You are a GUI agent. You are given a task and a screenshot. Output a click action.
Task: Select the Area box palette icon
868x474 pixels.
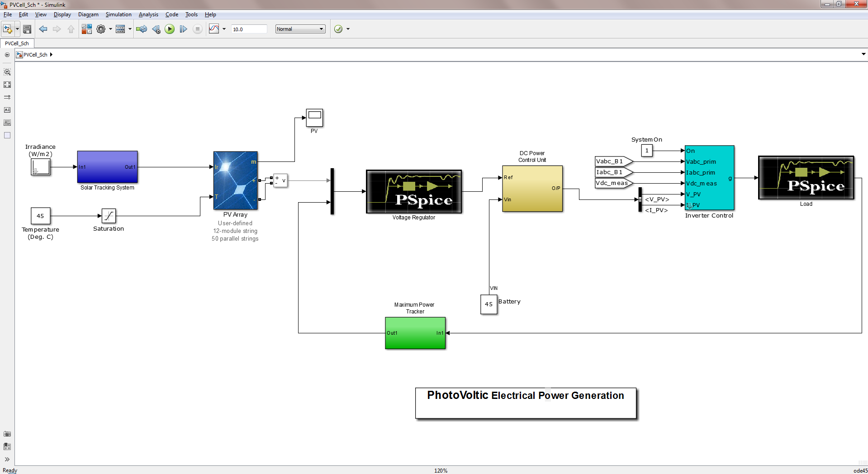pyautogui.click(x=7, y=135)
